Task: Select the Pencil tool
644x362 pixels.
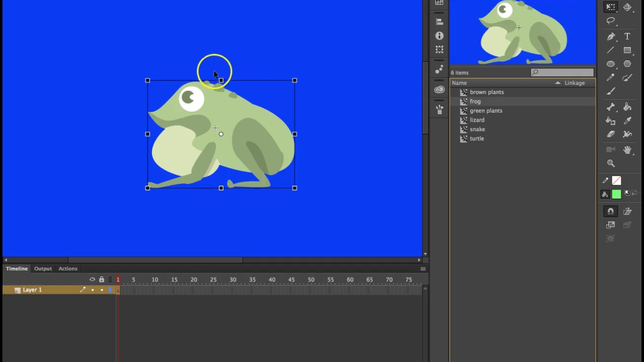Action: 611,77
